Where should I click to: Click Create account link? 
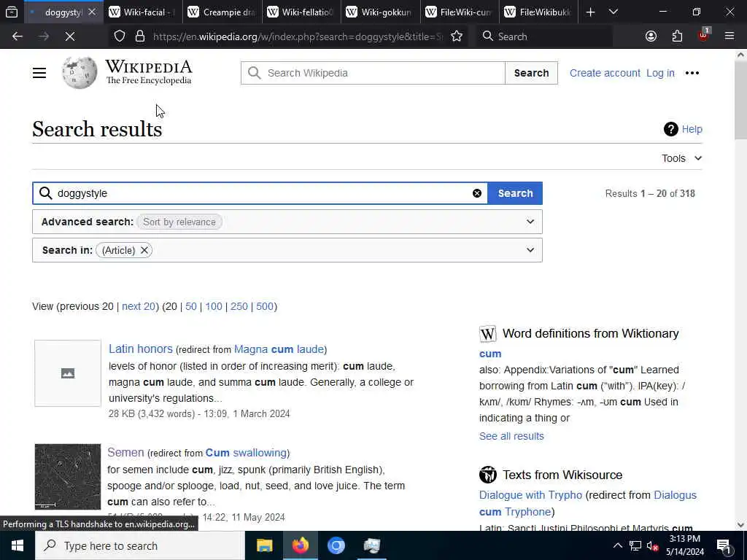pyautogui.click(x=605, y=73)
